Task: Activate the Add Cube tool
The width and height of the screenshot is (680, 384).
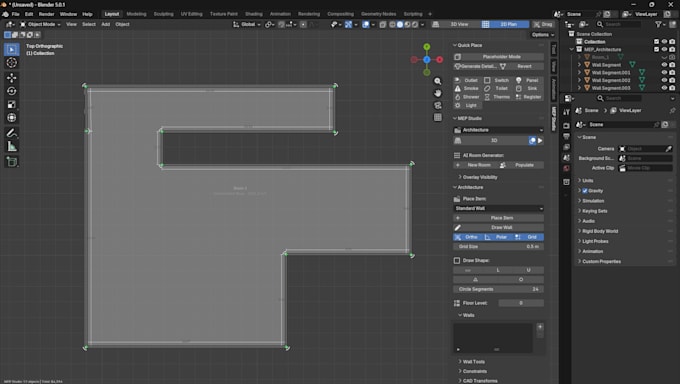Action: [12, 162]
